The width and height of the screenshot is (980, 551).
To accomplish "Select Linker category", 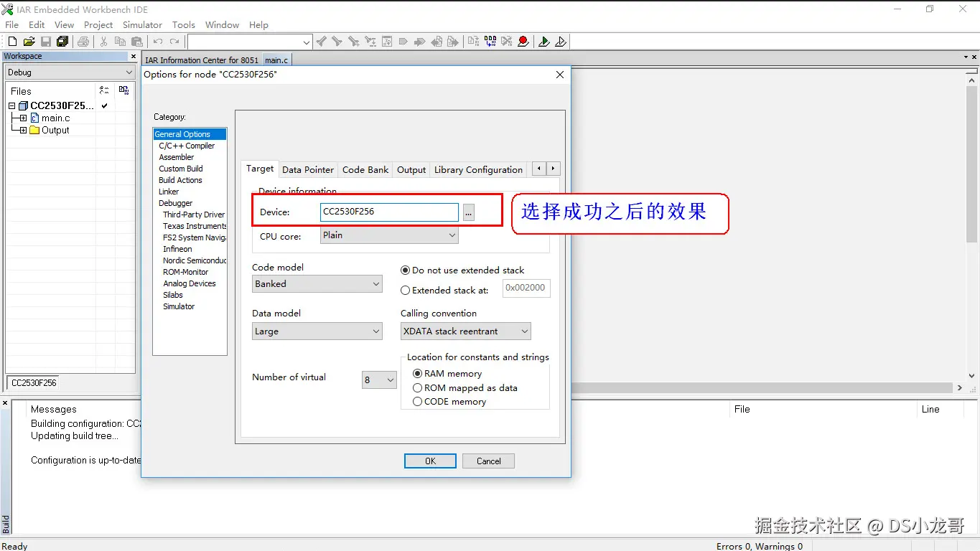I will (x=169, y=192).
